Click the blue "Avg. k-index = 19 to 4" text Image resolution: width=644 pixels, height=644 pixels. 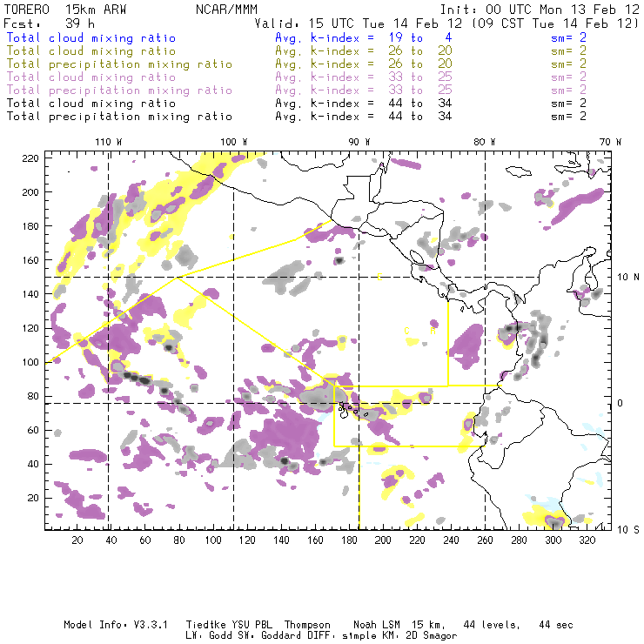[x=364, y=38]
